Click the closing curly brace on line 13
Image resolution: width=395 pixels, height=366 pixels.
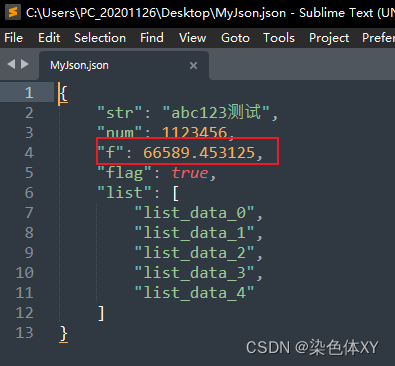[x=64, y=333]
